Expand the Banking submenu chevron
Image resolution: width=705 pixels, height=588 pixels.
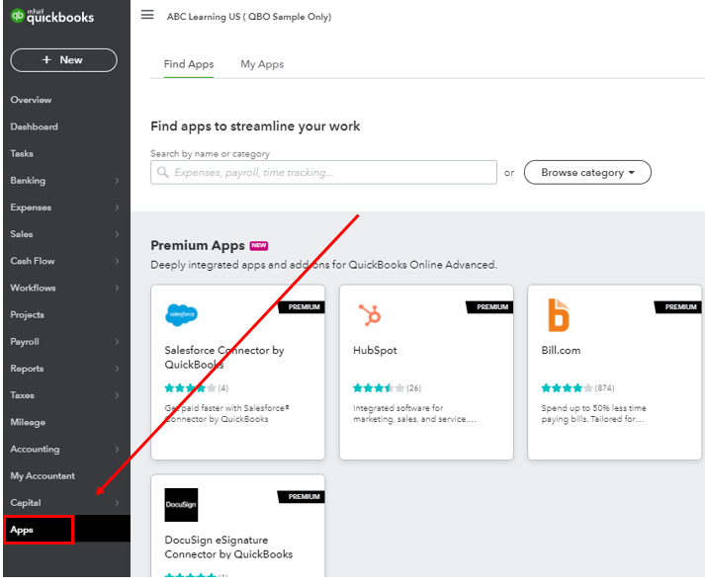(117, 181)
